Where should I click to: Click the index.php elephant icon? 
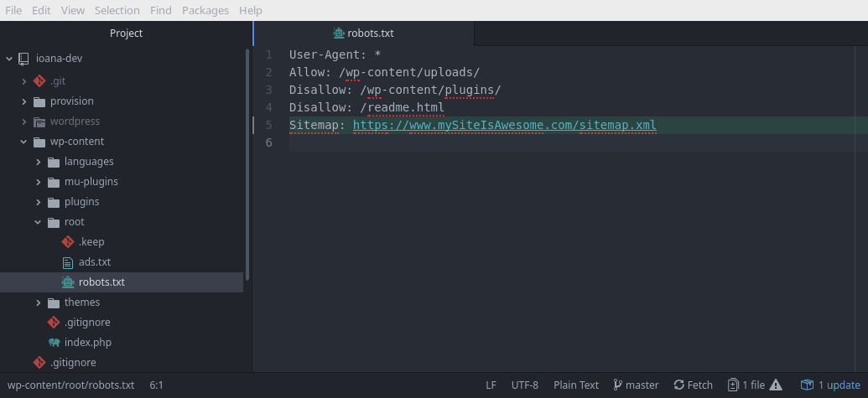click(54, 343)
